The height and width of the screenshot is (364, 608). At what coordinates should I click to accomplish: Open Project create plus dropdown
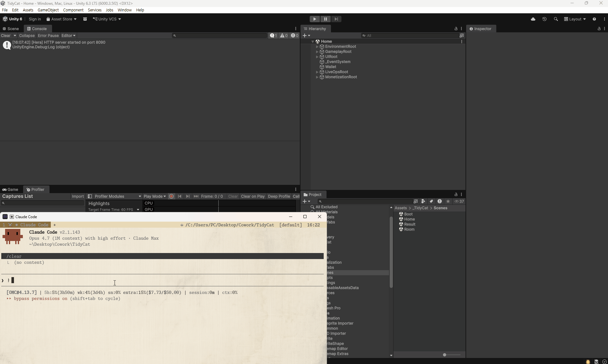coord(307,201)
